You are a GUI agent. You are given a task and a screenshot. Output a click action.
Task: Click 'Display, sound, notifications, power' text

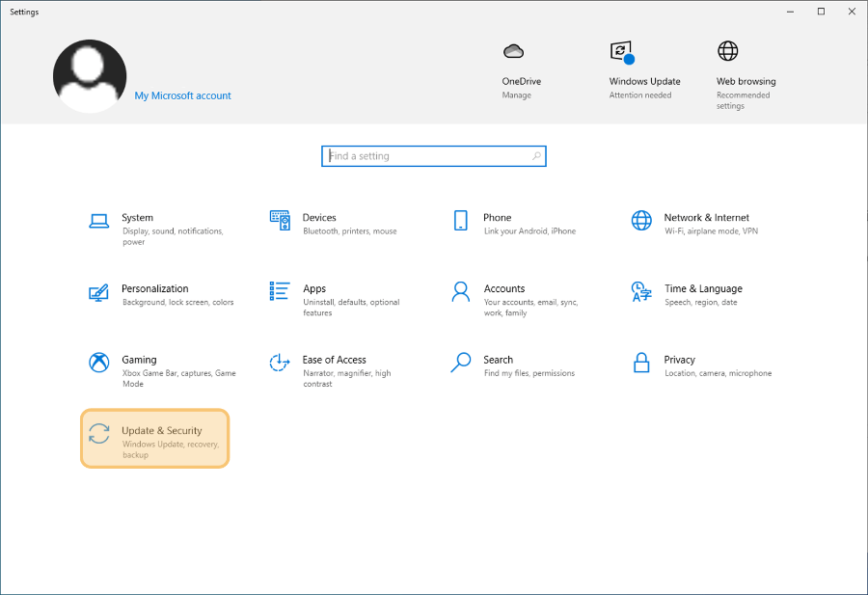(173, 236)
